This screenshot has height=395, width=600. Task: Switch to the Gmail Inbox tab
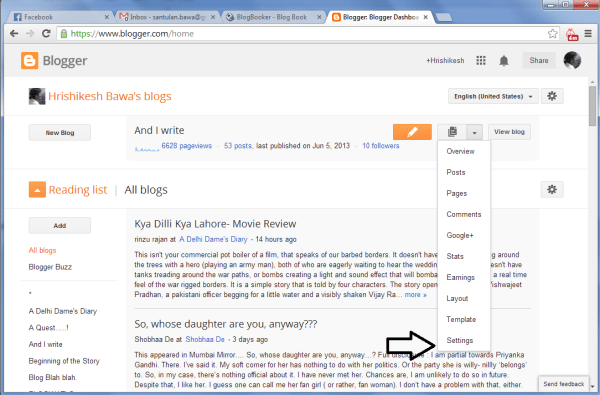(x=165, y=17)
